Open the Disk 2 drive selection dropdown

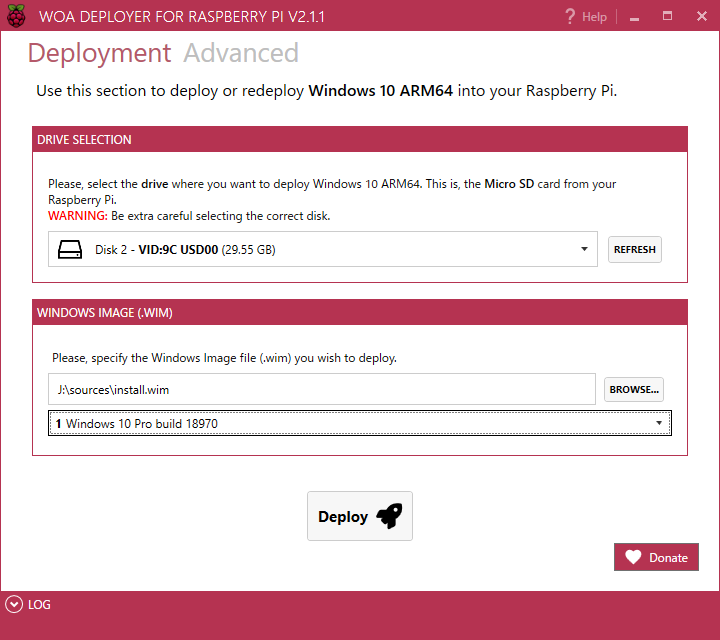click(323, 249)
